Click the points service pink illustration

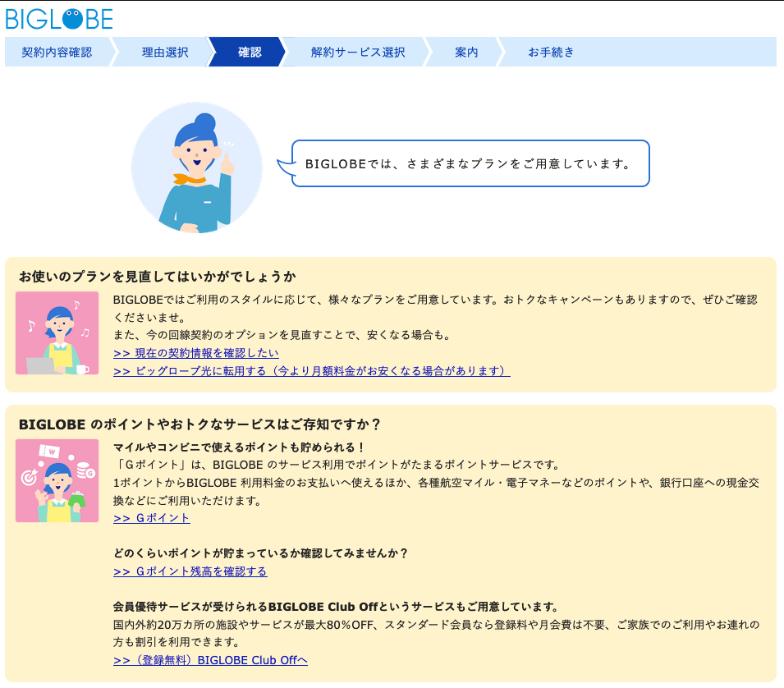coord(57,481)
